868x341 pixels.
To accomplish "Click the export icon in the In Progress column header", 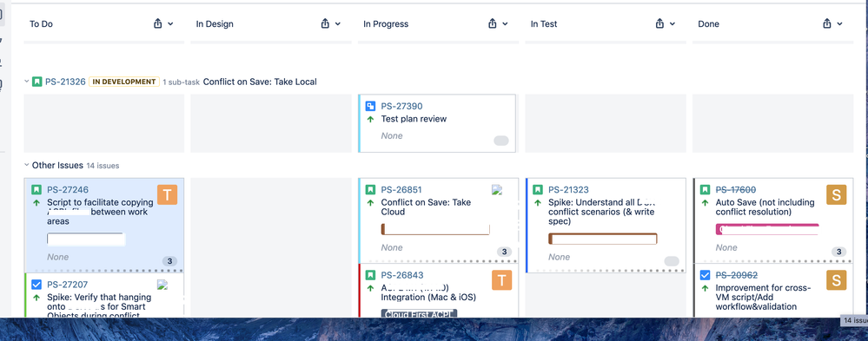I will pyautogui.click(x=493, y=23).
